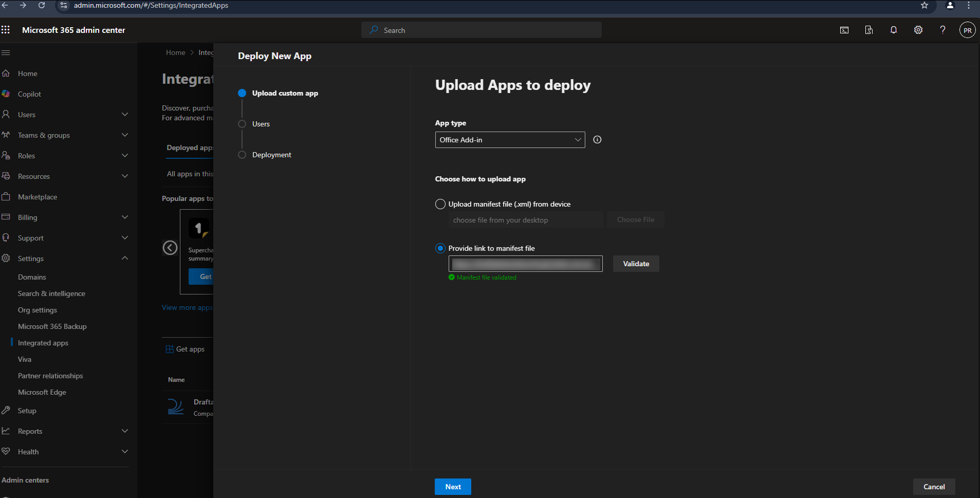The height and width of the screenshot is (498, 980).
Task: Open the Cloud Shell terminal icon
Action: pyautogui.click(x=844, y=30)
